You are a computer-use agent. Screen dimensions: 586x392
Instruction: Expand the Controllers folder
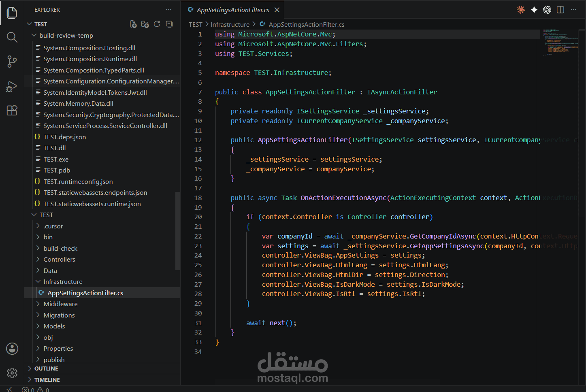pyautogui.click(x=38, y=260)
